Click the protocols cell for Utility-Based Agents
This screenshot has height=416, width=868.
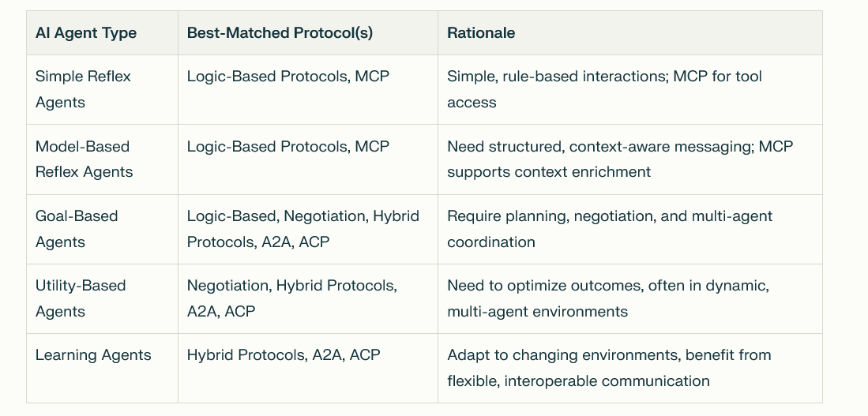click(291, 298)
